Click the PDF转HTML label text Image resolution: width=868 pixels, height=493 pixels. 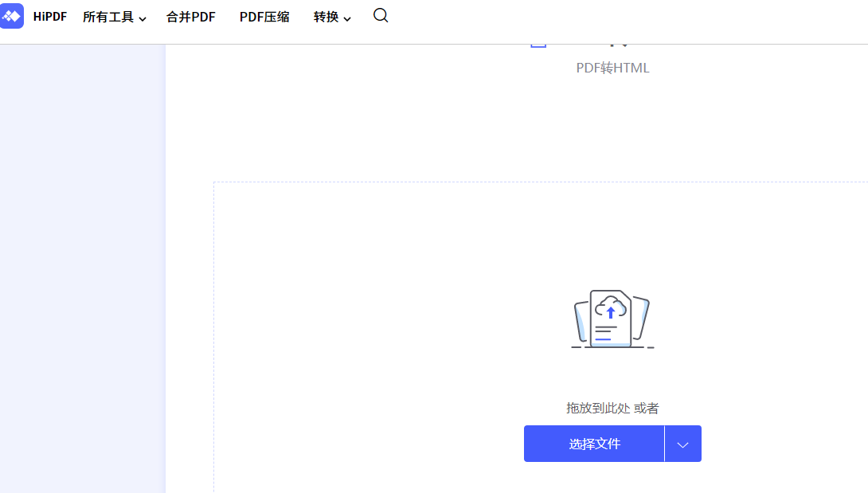click(x=614, y=68)
